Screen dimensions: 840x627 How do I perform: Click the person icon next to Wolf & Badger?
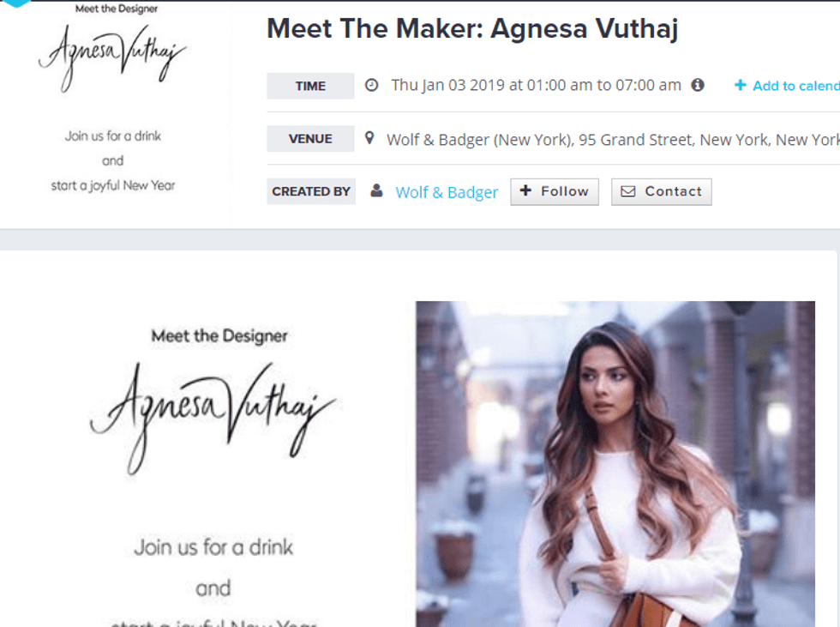click(x=376, y=190)
